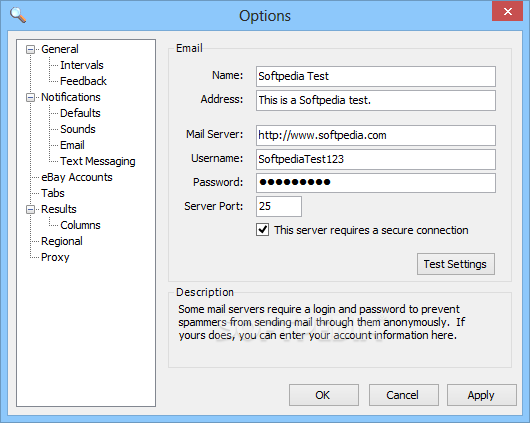Click the Cancel button
This screenshot has height=423, width=530.
point(404,395)
